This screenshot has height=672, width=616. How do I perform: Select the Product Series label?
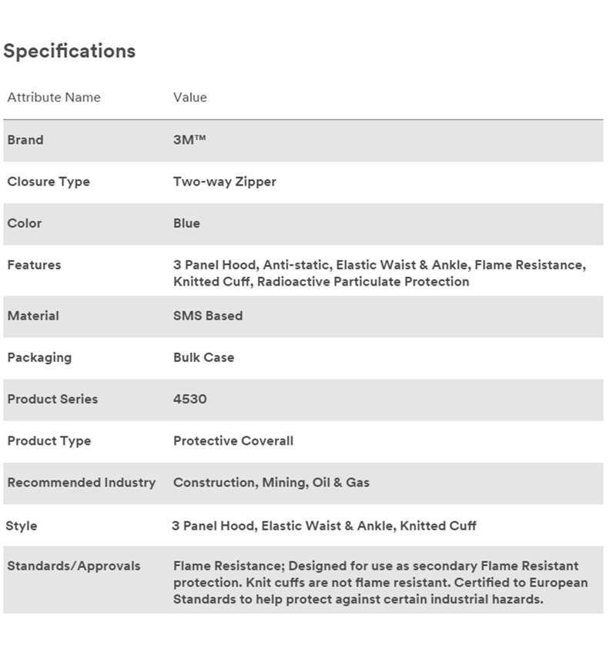pos(52,399)
